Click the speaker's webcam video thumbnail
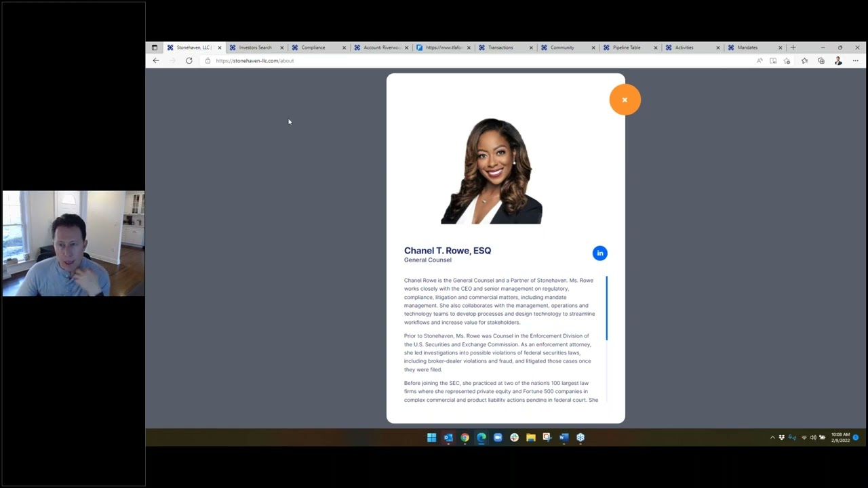 (73, 243)
